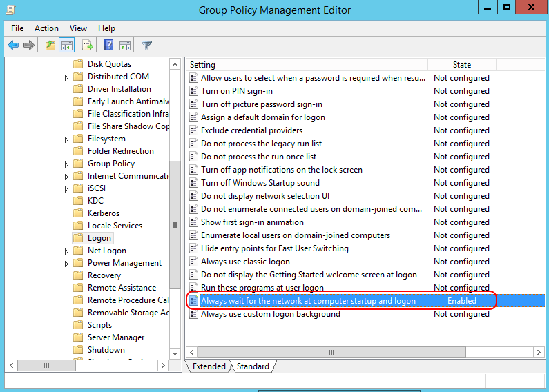Viewport: 549px width, 392px height.
Task: Toggle the Show/Hide Console Tree icon
Action: click(67, 46)
